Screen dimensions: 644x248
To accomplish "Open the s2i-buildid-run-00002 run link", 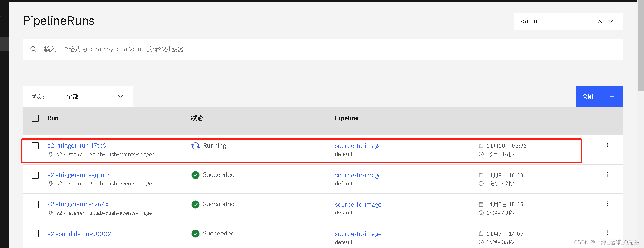I will point(79,234).
